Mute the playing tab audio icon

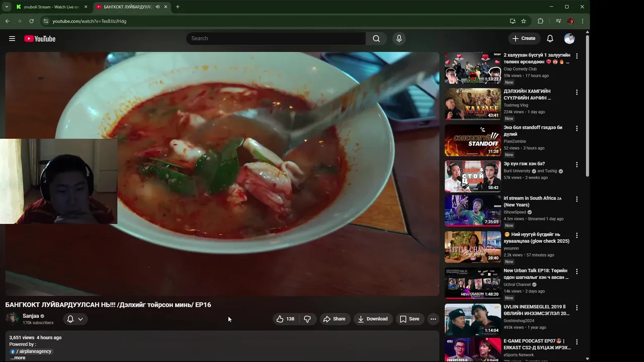coord(157,7)
